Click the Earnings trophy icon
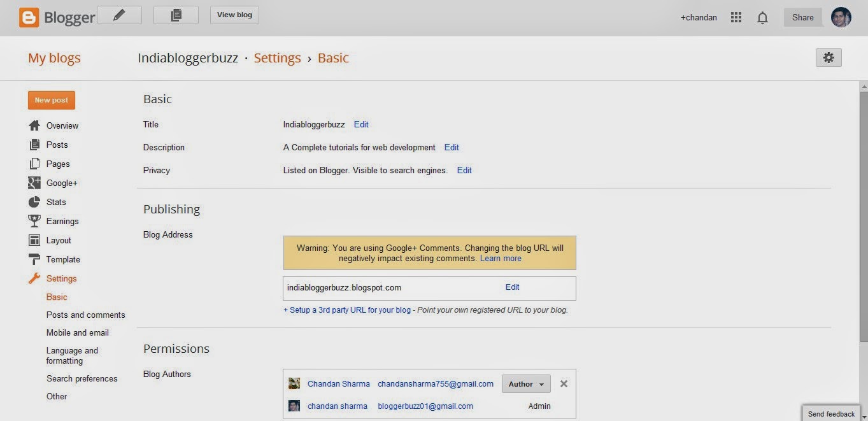868x421 pixels. (34, 221)
